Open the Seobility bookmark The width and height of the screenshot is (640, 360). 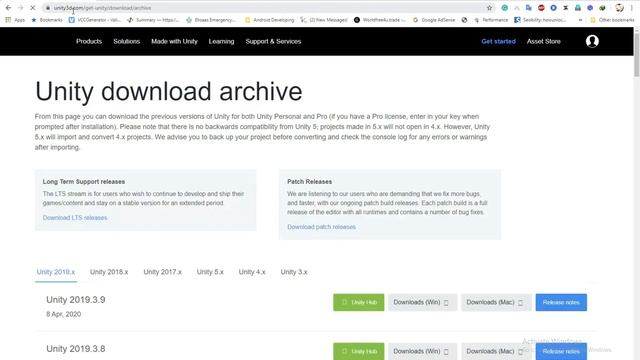click(x=540, y=20)
